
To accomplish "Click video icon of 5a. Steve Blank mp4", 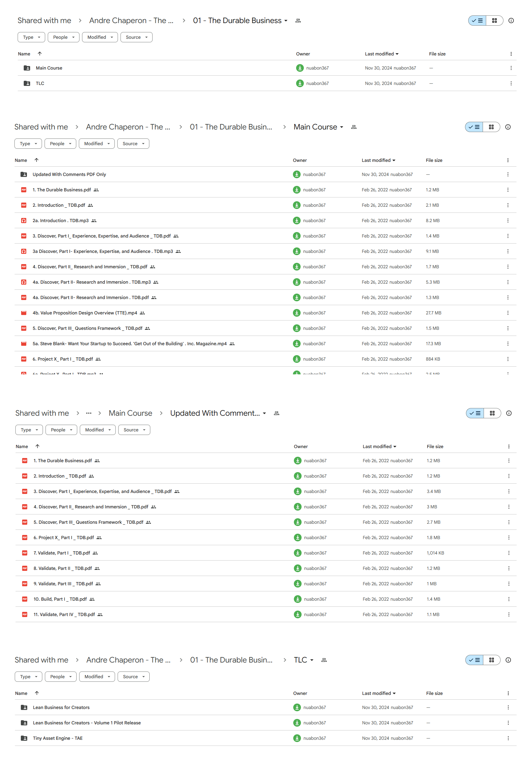I will (24, 344).
